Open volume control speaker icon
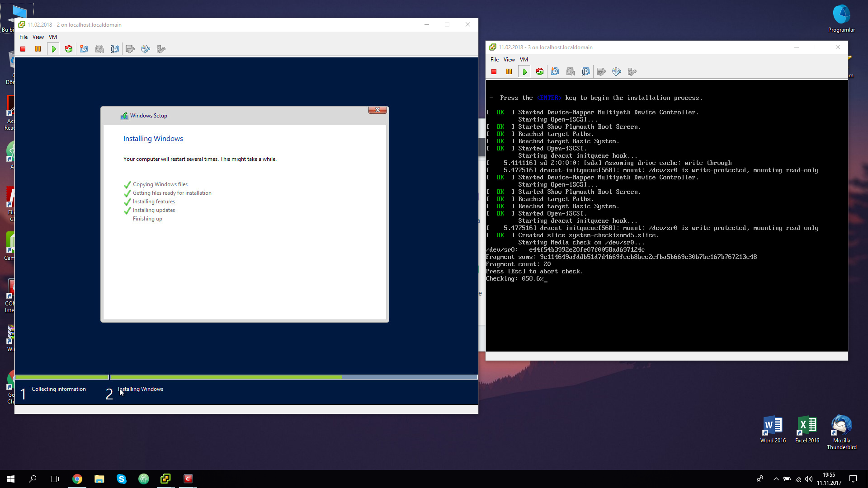868x488 pixels. (x=809, y=479)
